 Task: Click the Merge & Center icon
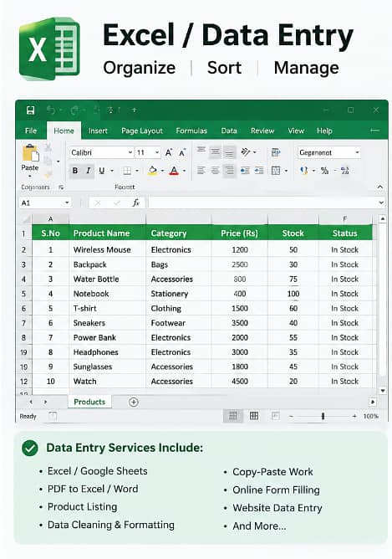click(276, 171)
